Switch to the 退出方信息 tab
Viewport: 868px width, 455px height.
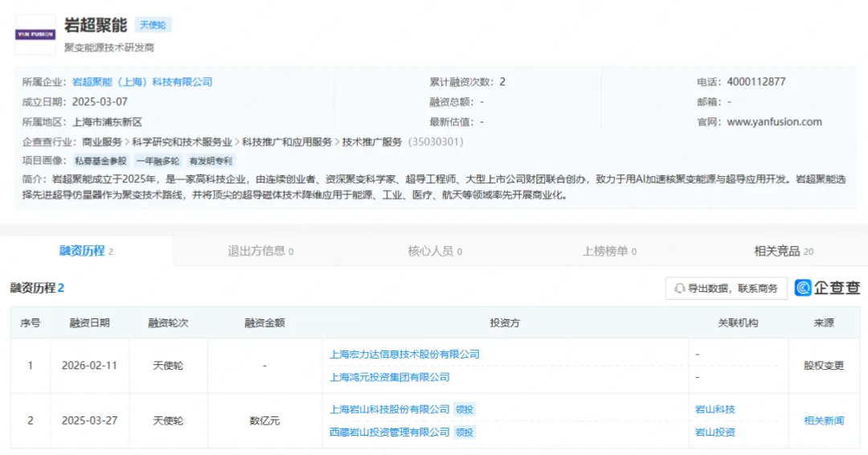pos(260,251)
